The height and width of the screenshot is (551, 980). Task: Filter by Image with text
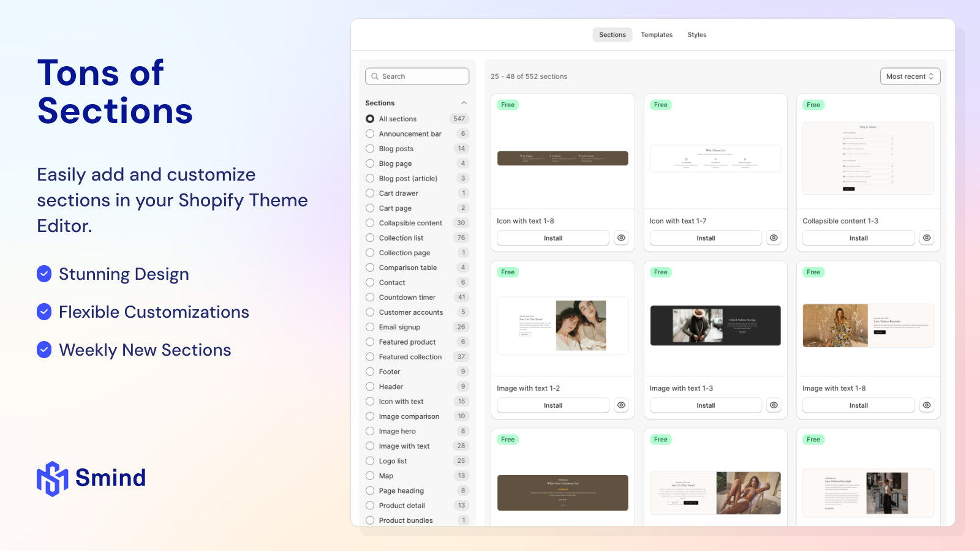coord(370,446)
